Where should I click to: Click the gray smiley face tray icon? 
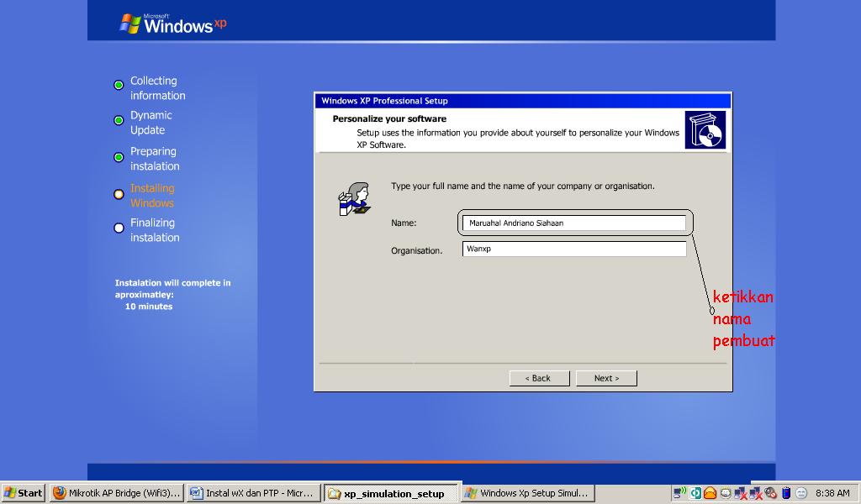click(801, 493)
